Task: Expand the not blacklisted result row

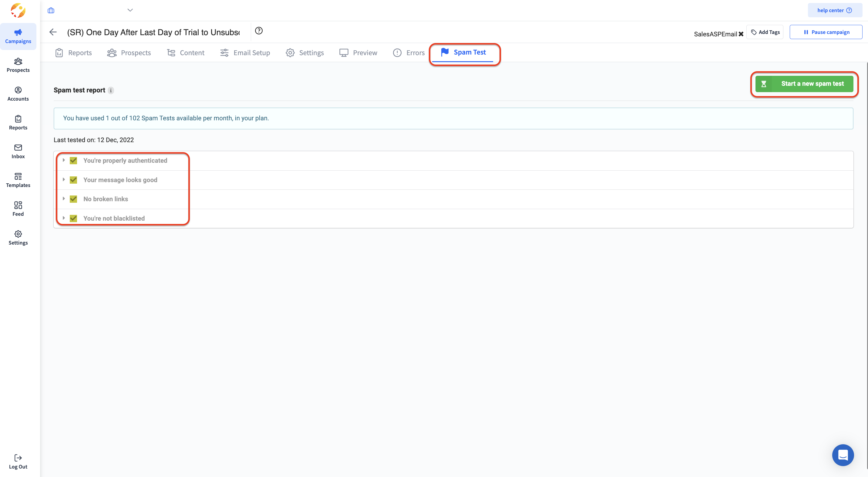Action: [x=63, y=218]
